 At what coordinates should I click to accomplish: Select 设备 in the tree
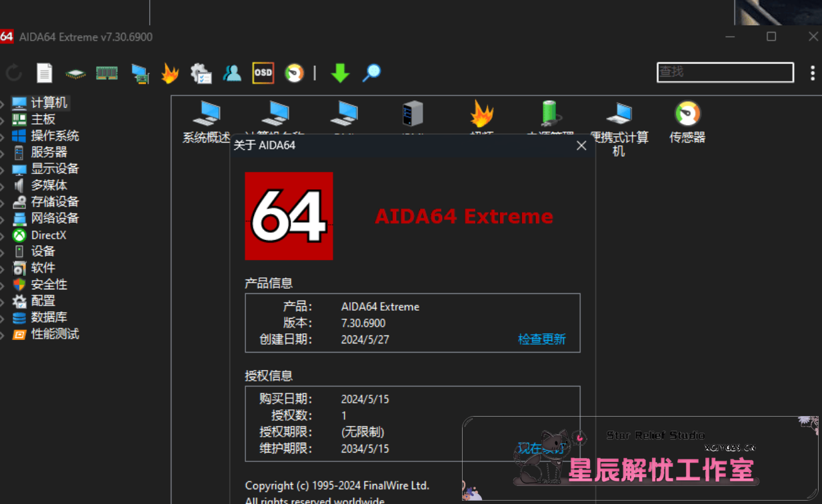[43, 251]
